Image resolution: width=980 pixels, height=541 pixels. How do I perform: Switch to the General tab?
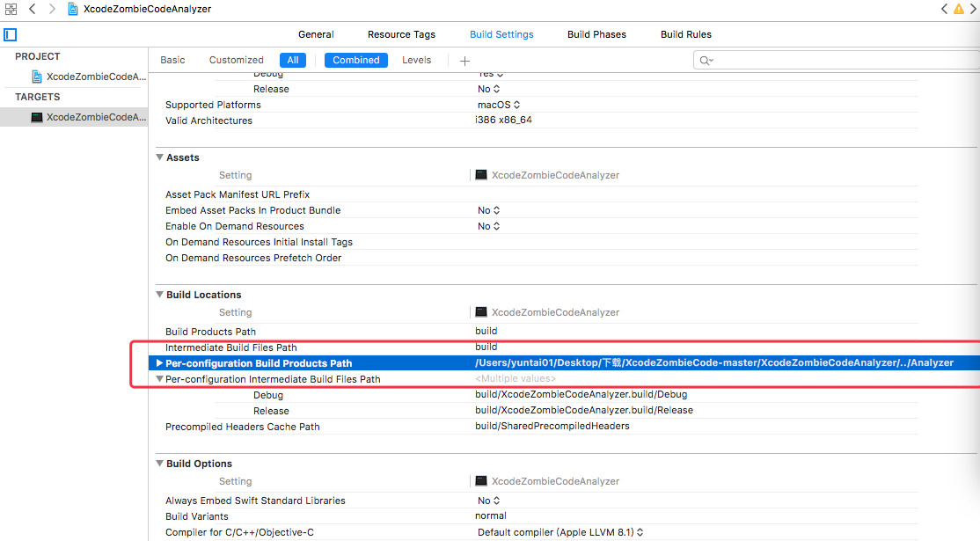pos(316,34)
